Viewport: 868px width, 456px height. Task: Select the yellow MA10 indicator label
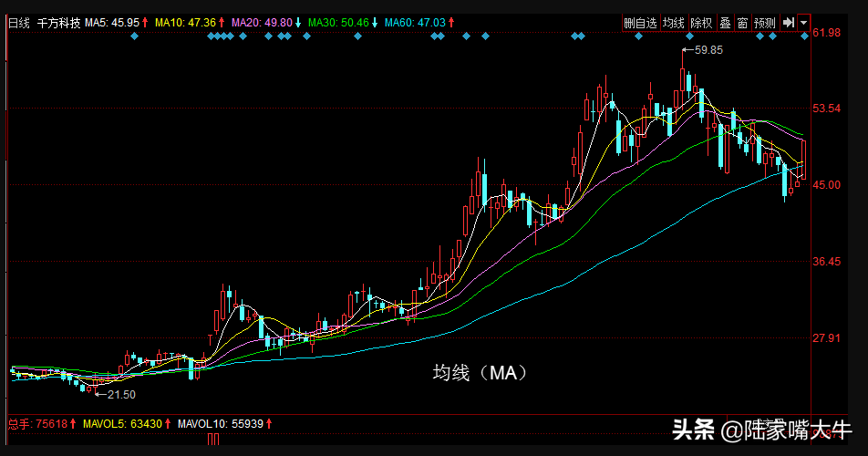click(185, 22)
